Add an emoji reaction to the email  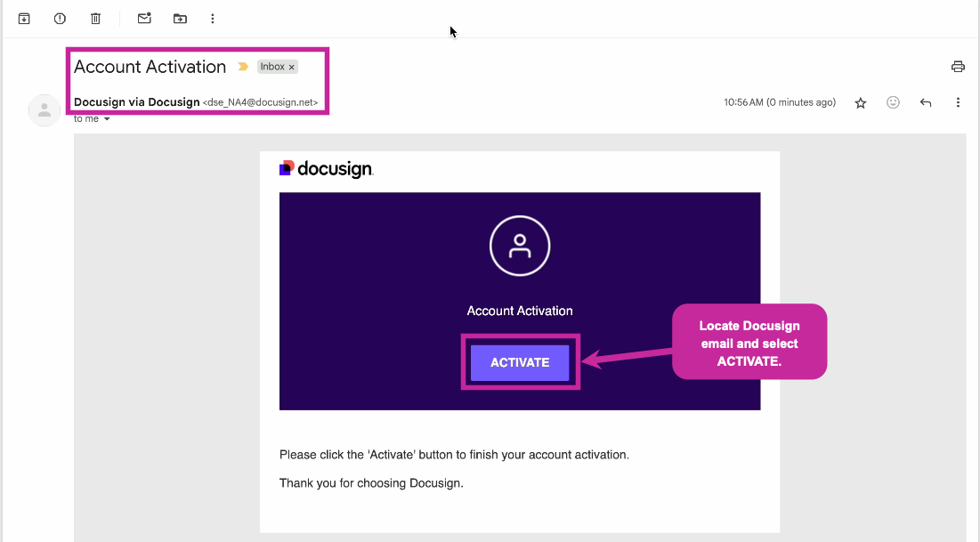(x=893, y=102)
